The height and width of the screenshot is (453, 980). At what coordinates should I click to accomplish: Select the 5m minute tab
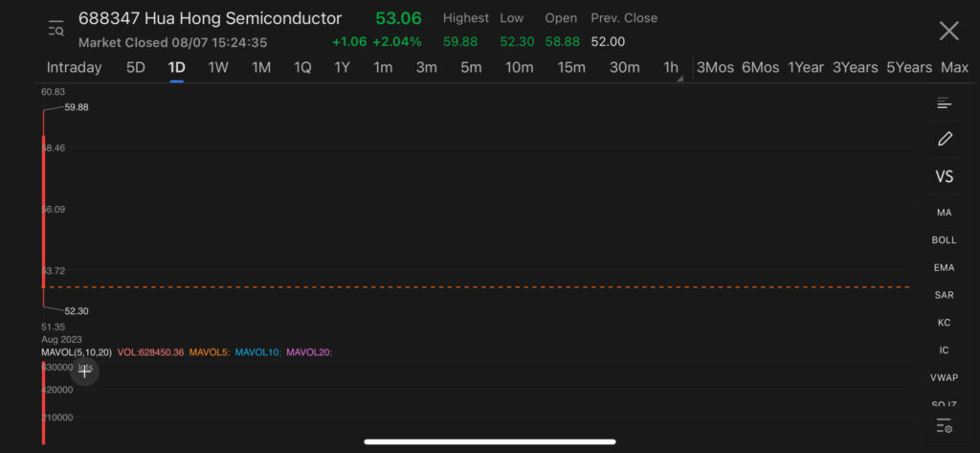click(x=471, y=68)
